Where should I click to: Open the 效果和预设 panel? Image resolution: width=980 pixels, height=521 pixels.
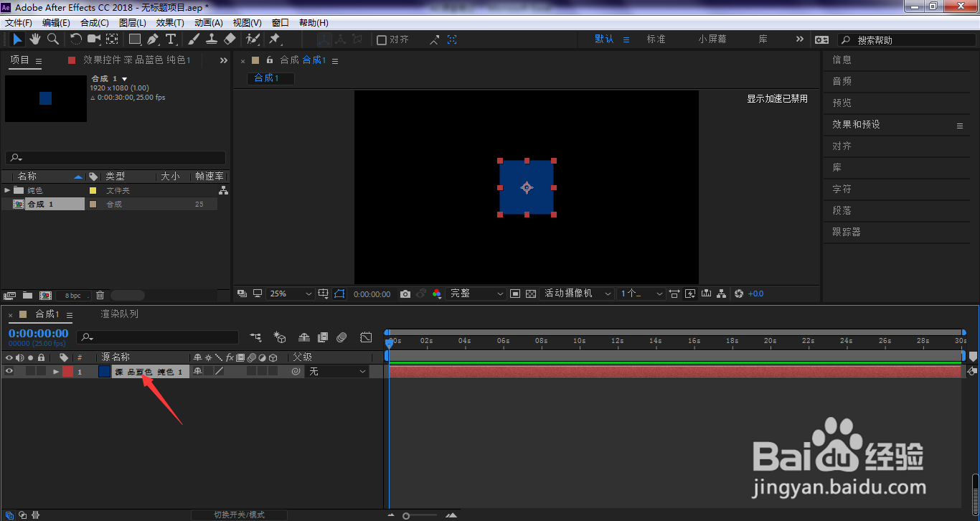coord(856,124)
